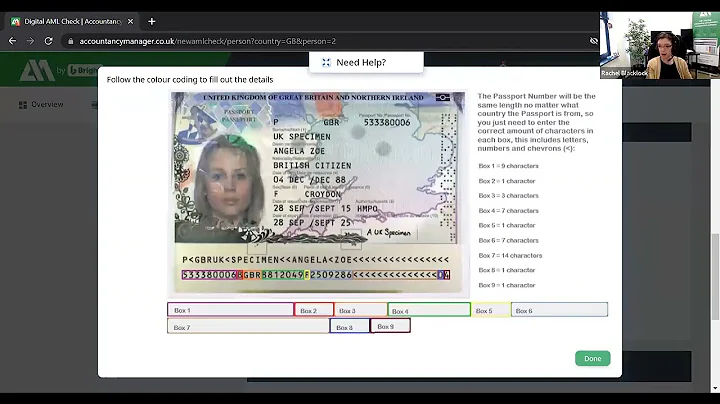Click the Box 7 input field

point(248,326)
